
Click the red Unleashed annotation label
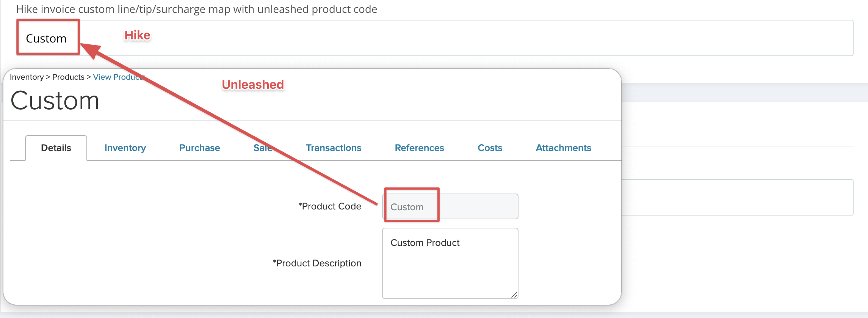point(253,85)
